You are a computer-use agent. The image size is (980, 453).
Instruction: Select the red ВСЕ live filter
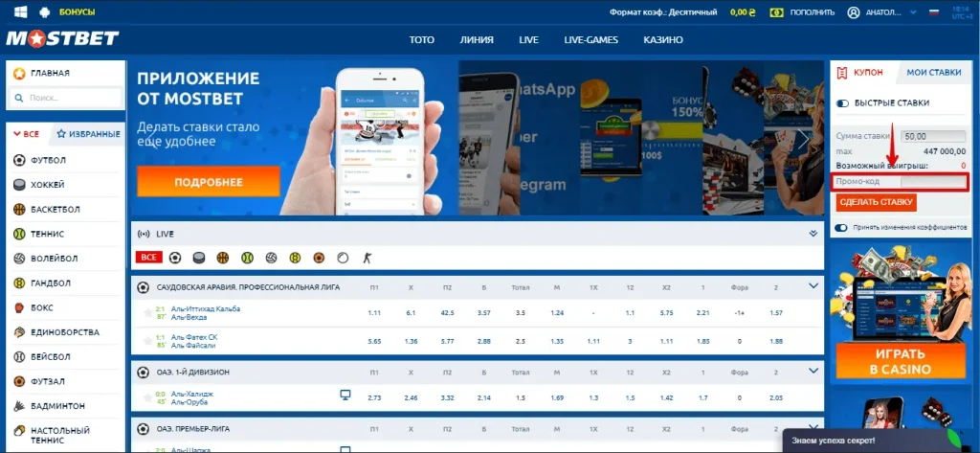click(x=148, y=258)
